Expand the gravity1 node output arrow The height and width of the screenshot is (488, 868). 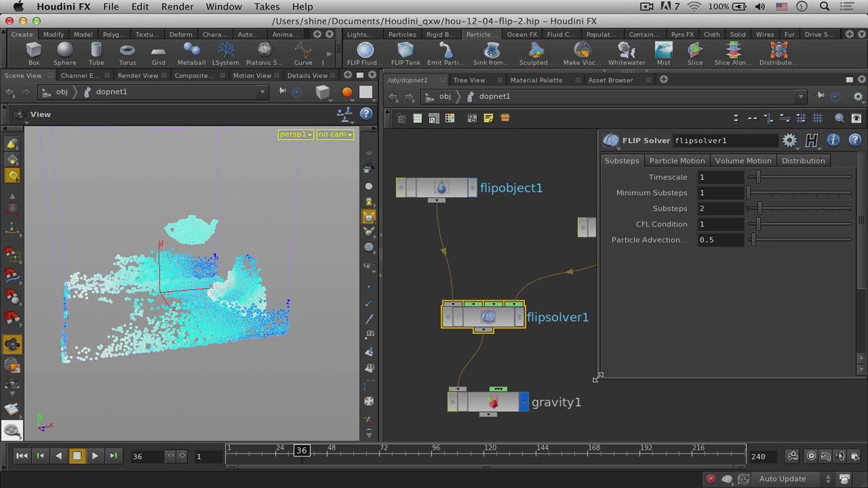pos(488,414)
